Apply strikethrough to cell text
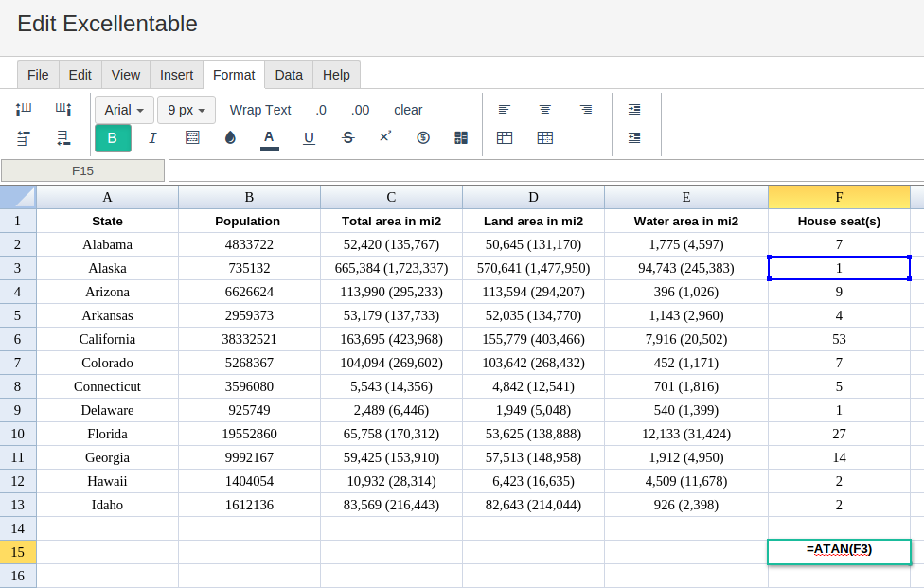924x588 pixels. pyautogui.click(x=347, y=138)
